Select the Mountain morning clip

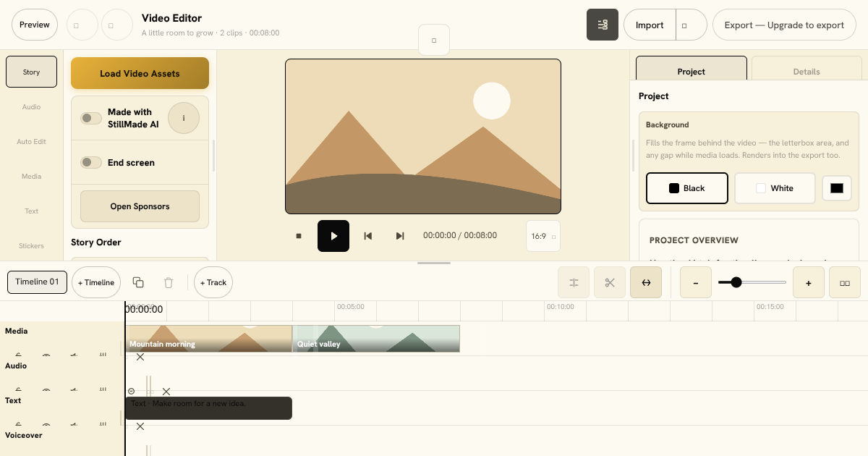pos(208,339)
